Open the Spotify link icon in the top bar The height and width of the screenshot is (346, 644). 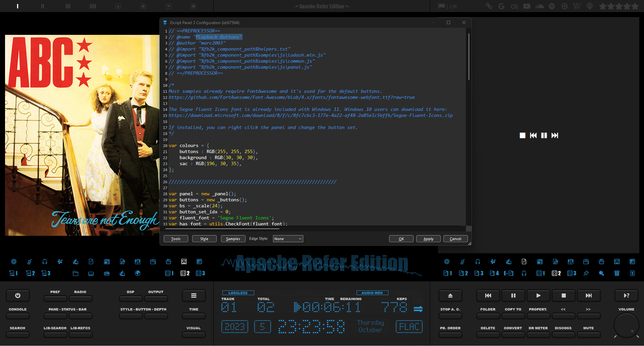552,6
